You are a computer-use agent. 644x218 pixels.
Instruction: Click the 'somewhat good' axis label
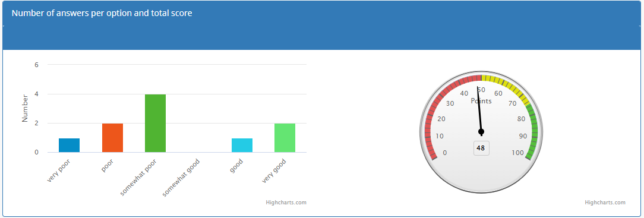pos(181,178)
